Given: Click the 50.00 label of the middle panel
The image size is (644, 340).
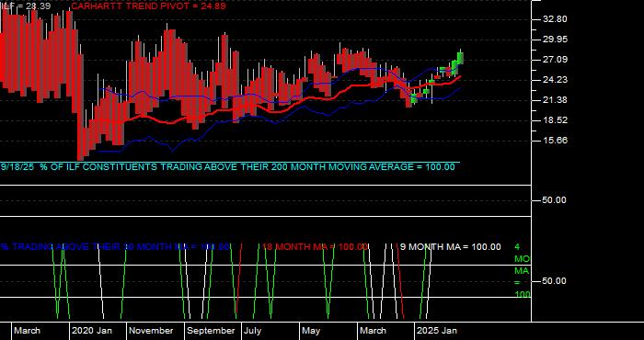Looking at the screenshot, I should tap(555, 200).
